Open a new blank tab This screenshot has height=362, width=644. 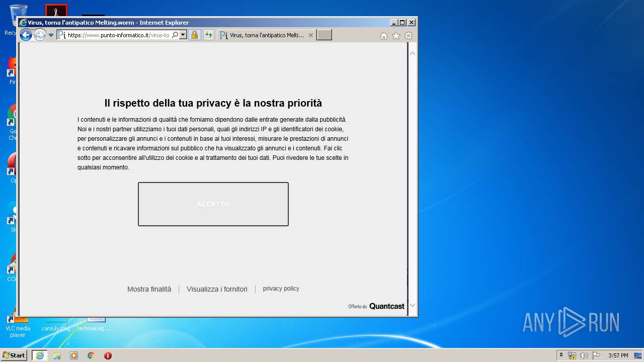click(324, 35)
